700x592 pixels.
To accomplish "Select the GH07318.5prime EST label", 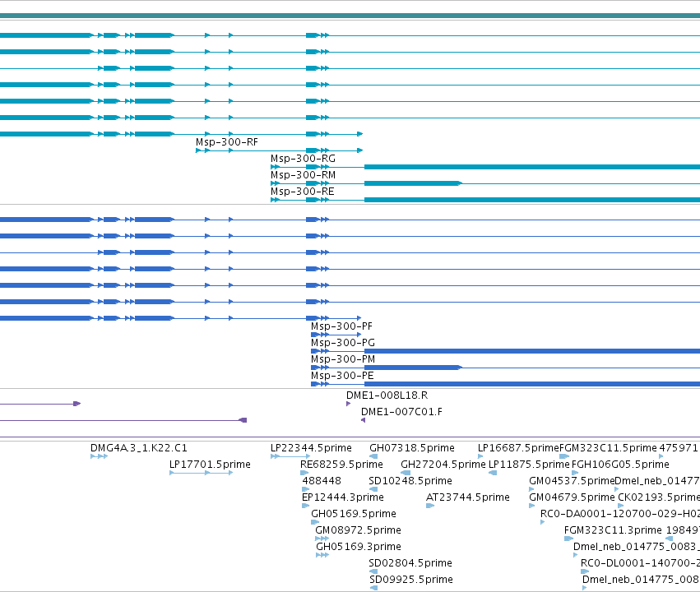I will 412,448.
